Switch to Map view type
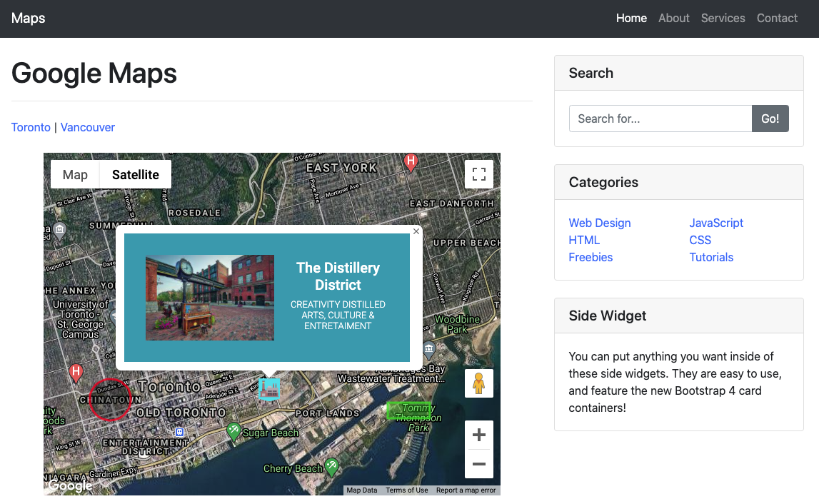 pos(75,174)
